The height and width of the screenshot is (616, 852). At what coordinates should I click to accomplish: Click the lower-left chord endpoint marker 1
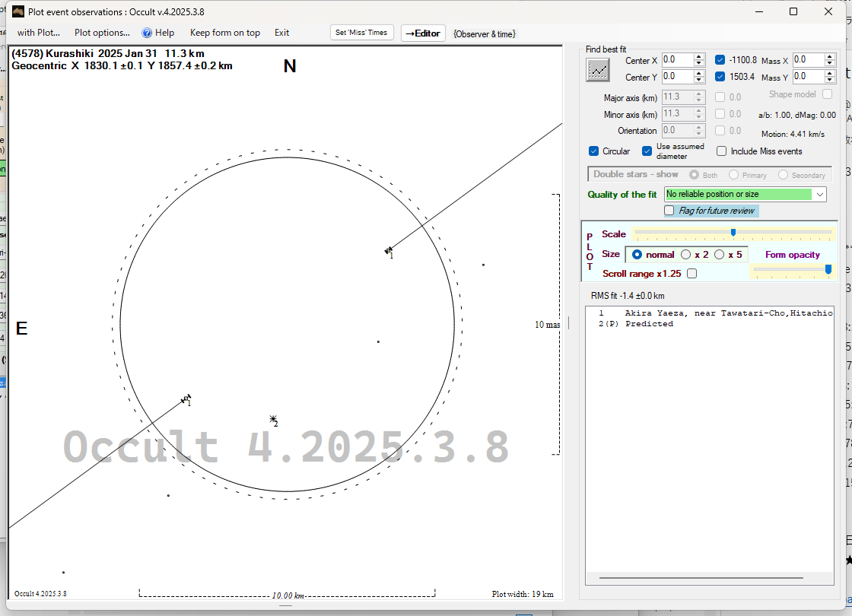click(x=186, y=398)
